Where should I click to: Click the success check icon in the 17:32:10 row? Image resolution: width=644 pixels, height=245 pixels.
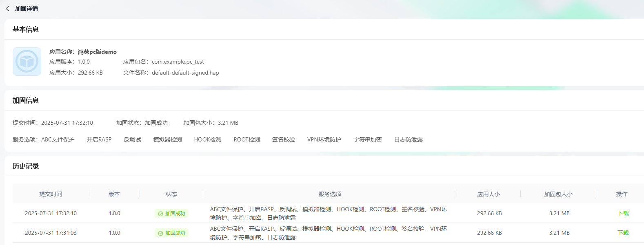coord(160,214)
